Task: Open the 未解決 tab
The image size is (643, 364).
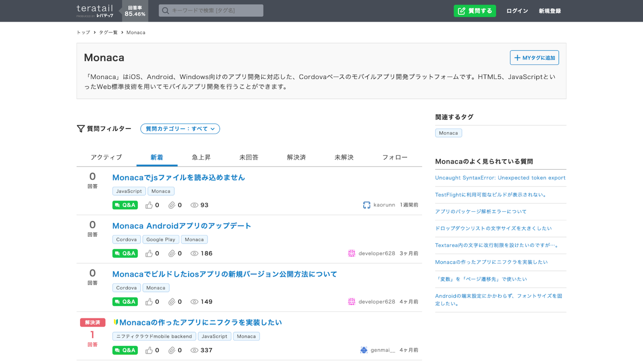Action: 344,157
